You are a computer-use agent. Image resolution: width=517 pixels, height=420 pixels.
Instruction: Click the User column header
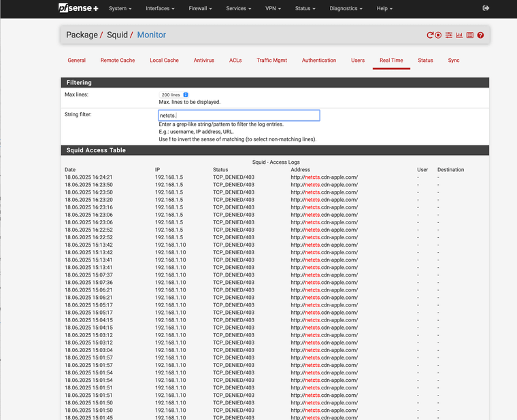tap(422, 170)
